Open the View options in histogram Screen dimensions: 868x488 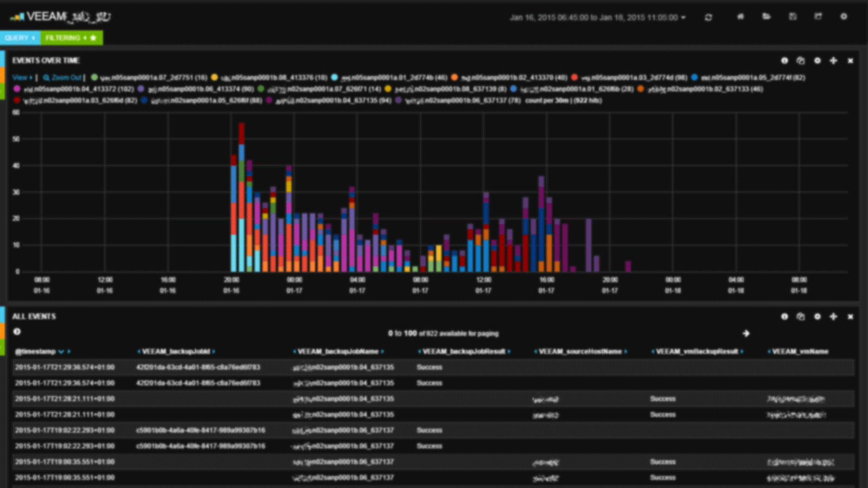coord(22,78)
